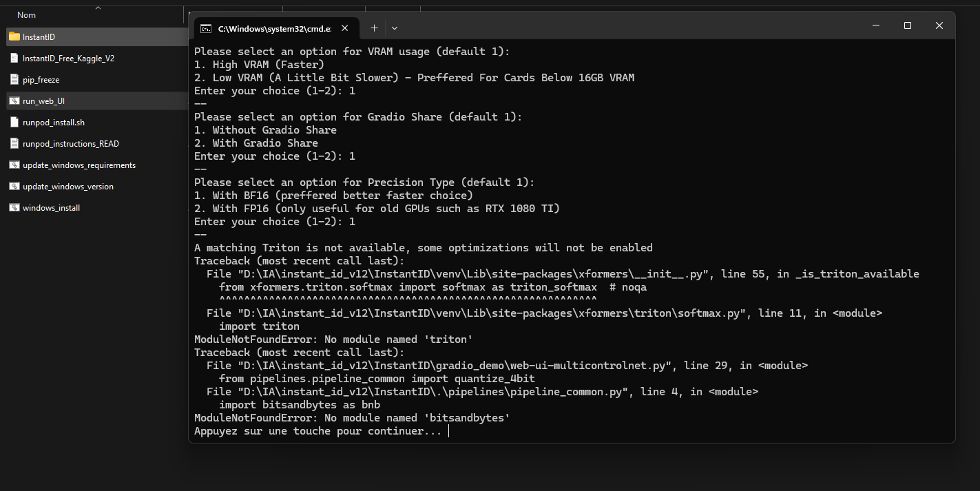The height and width of the screenshot is (491, 980).
Task: Click the runpod_instructions_READ document icon
Action: coord(14,143)
